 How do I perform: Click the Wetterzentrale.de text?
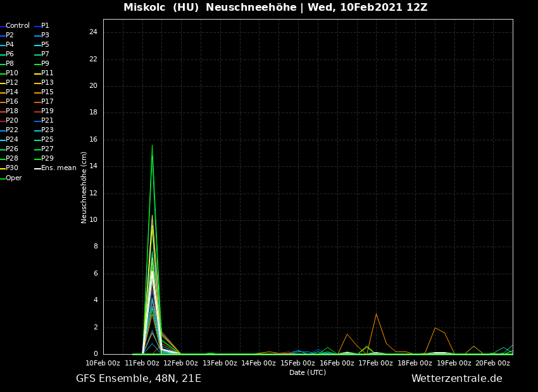coord(456,379)
